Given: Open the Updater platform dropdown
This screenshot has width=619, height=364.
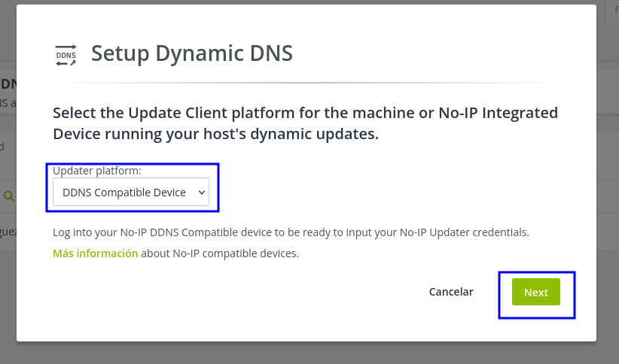Looking at the screenshot, I should (131, 192).
